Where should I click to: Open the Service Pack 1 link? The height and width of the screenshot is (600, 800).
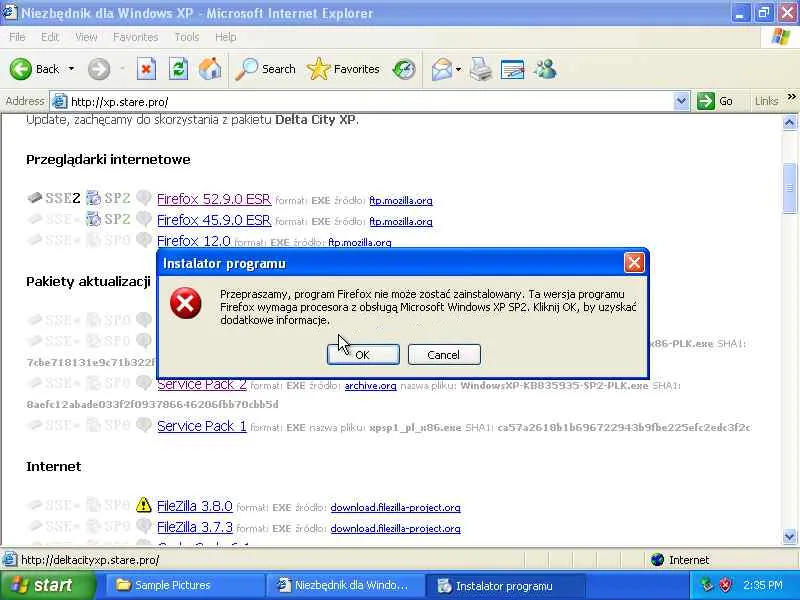tap(202, 426)
